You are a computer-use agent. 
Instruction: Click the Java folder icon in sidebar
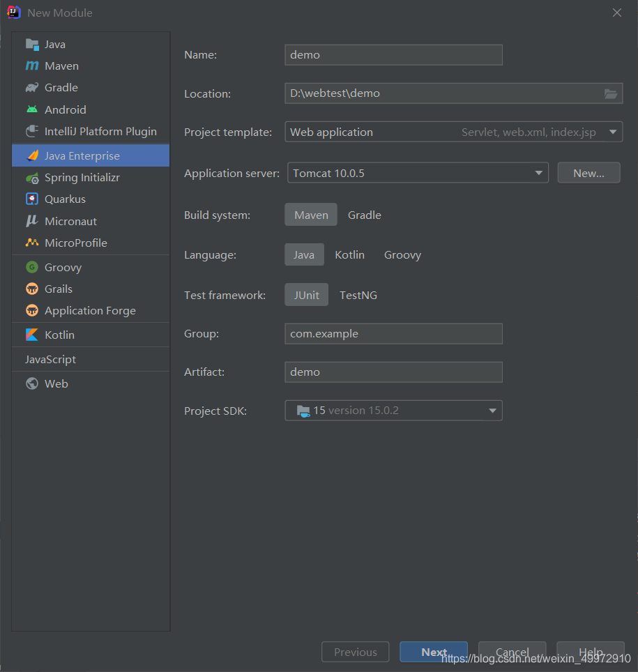(32, 44)
